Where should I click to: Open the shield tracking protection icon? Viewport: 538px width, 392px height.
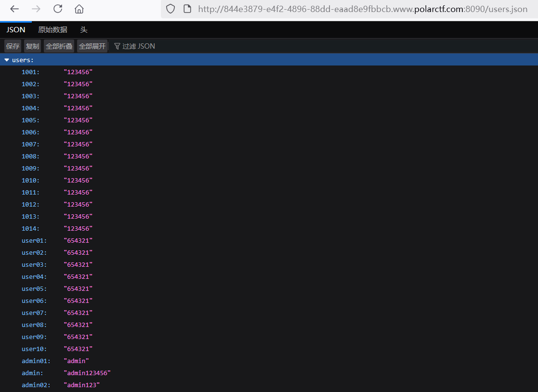click(x=171, y=9)
